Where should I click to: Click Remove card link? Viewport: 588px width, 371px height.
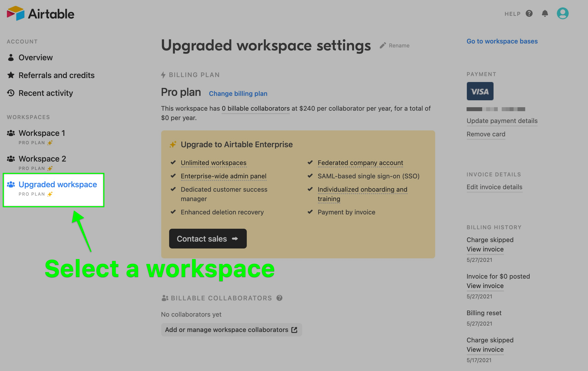tap(486, 134)
